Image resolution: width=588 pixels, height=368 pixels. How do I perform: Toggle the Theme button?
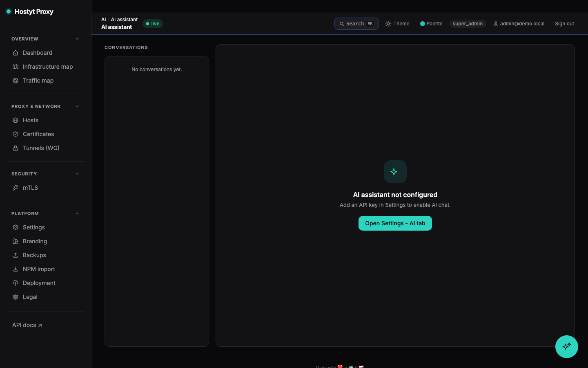coord(397,24)
